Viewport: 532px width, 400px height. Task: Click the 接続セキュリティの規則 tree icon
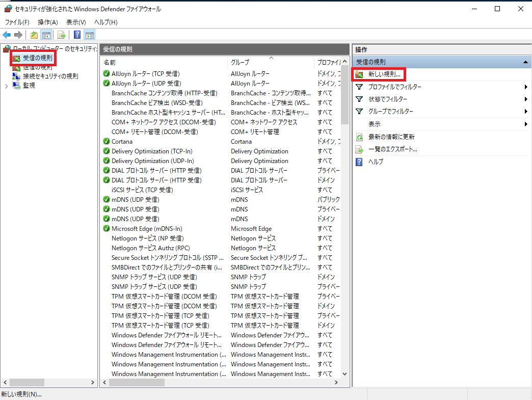pos(16,76)
